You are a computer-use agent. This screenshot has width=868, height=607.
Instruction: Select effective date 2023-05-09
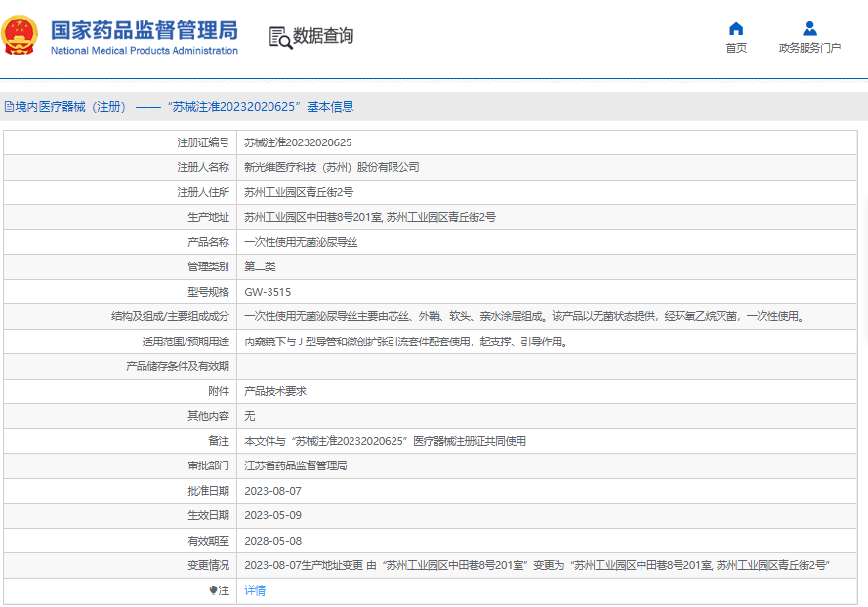point(273,515)
